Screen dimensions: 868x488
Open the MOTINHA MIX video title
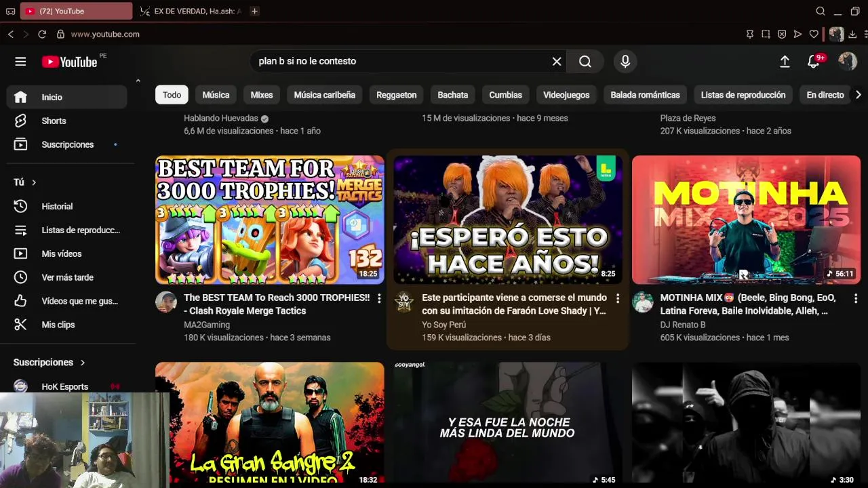(747, 304)
